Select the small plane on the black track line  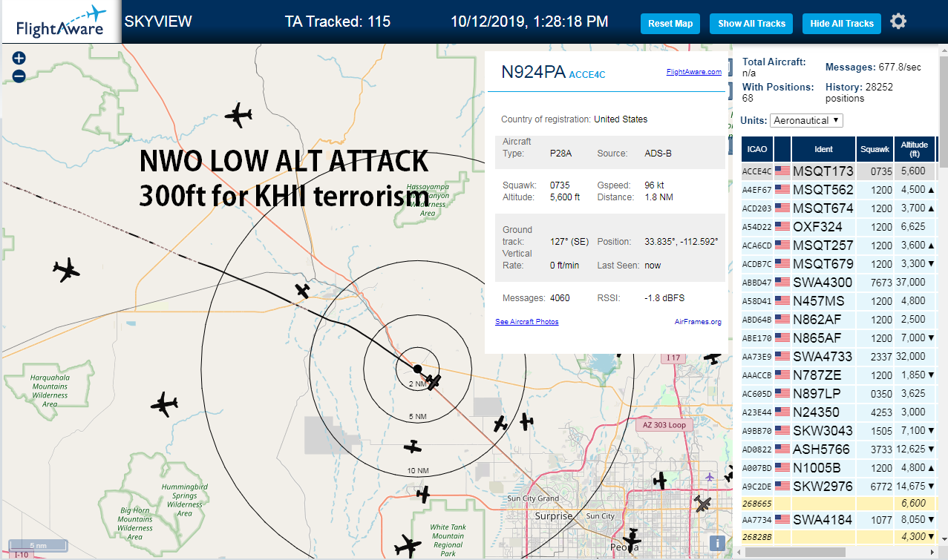pos(302,290)
